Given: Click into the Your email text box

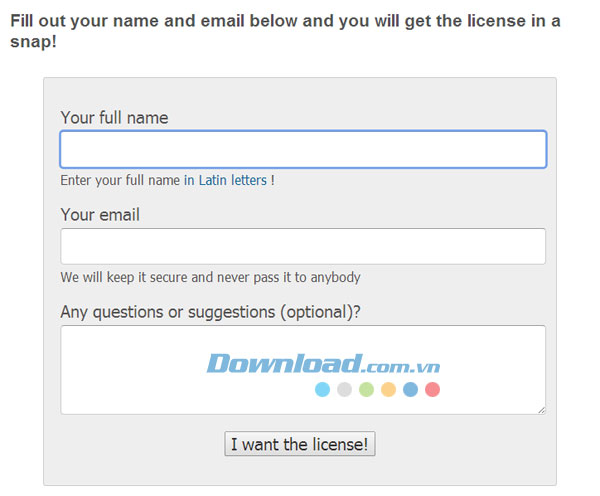Looking at the screenshot, I should tap(303, 246).
